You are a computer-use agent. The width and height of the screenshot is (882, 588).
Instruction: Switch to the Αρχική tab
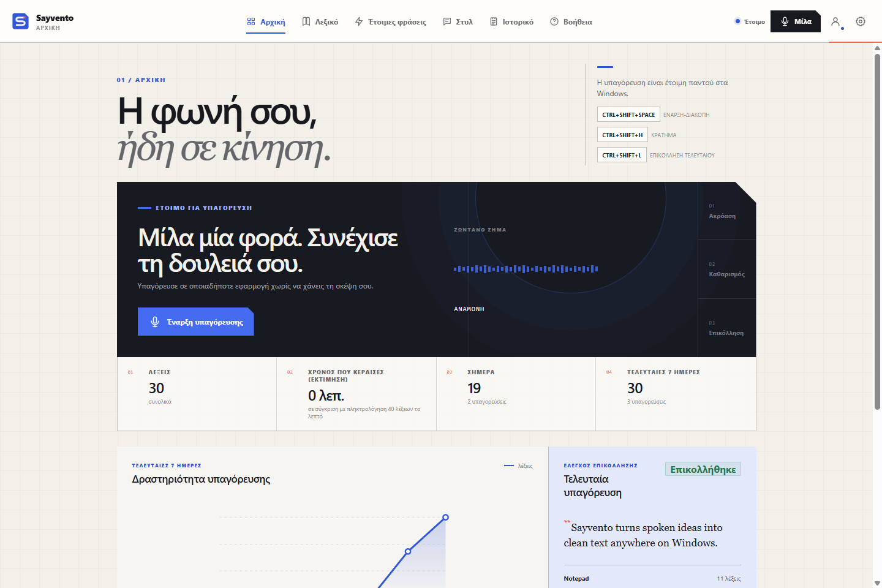coord(266,22)
